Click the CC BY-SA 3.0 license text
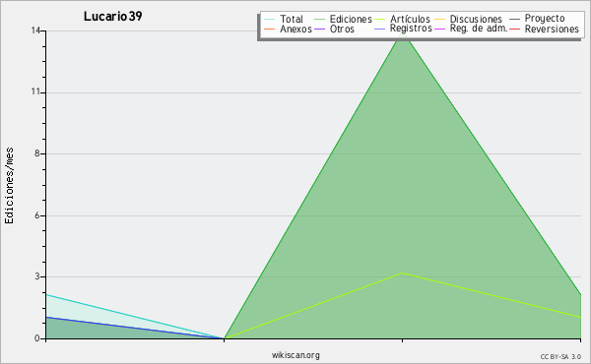This screenshot has width=591, height=364. click(560, 357)
